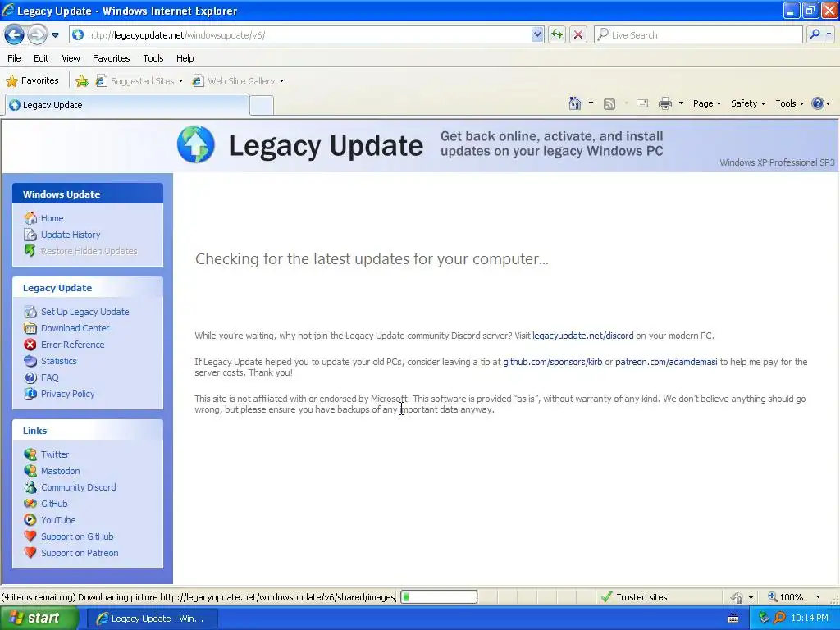Click the Print icon
This screenshot has height=630, width=840.
(664, 103)
